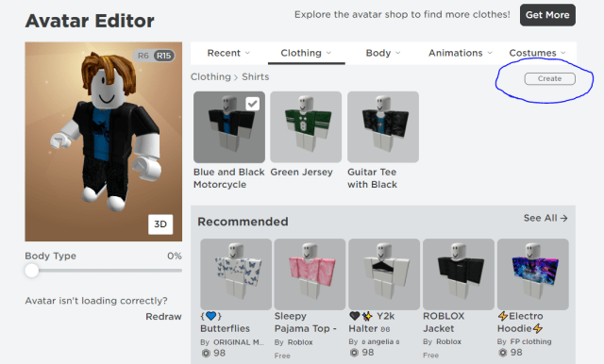Expand the Clothing dropdown tab
The width and height of the screenshot is (604, 364).
[306, 53]
